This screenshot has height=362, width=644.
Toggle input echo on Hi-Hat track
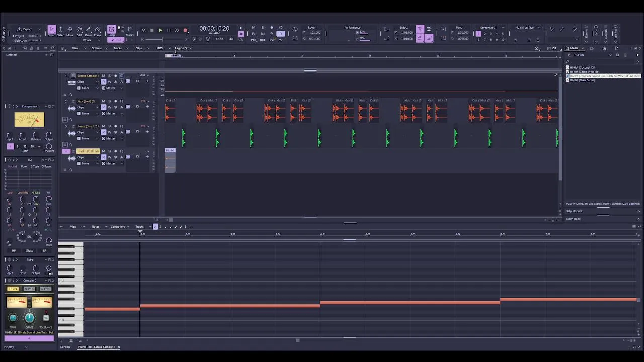tap(121, 151)
